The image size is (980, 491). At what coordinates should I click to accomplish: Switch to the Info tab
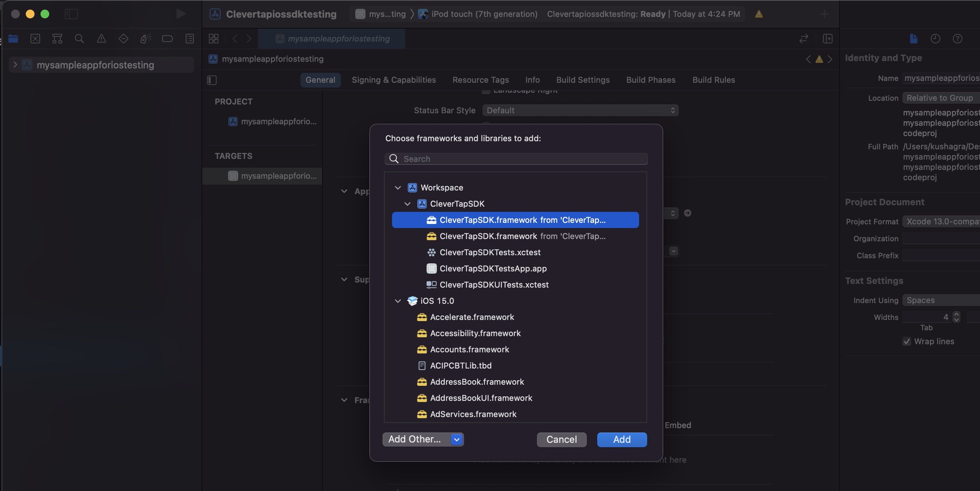coord(532,80)
